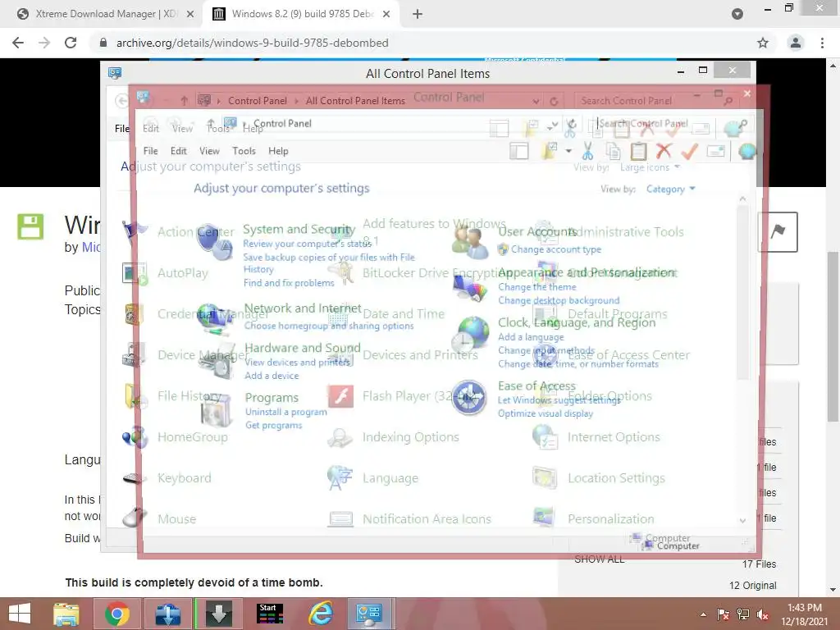The width and height of the screenshot is (840, 630).
Task: Open Indexing Options item
Action: point(393,437)
